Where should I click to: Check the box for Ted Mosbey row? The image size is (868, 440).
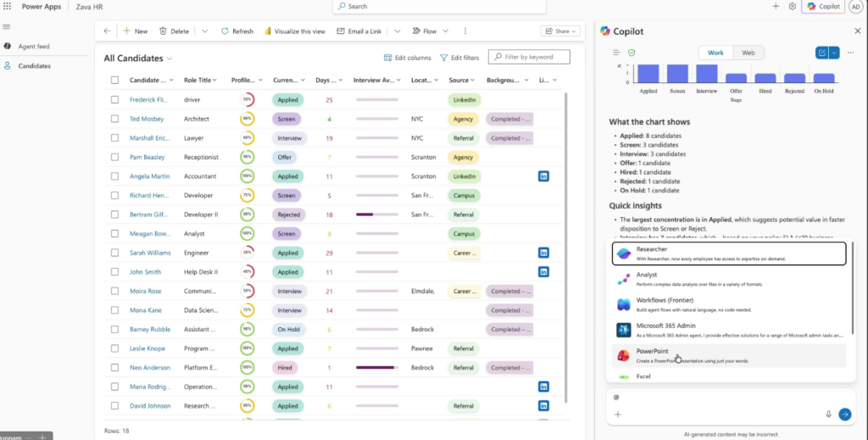tap(114, 119)
